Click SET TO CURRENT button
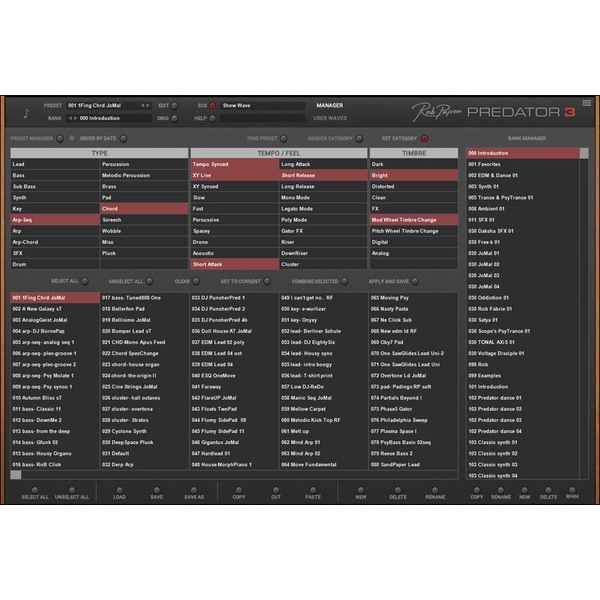600x600 pixels. 267,281
